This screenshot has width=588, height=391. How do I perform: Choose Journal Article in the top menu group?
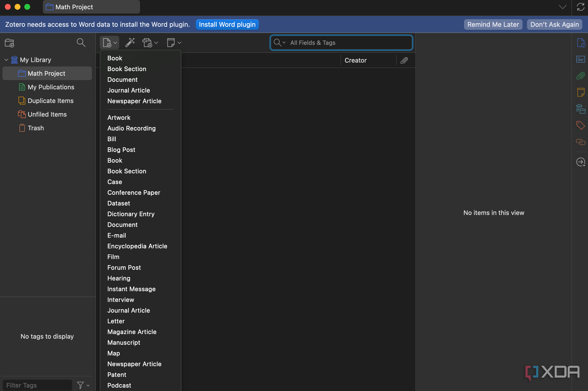[x=141, y=90]
